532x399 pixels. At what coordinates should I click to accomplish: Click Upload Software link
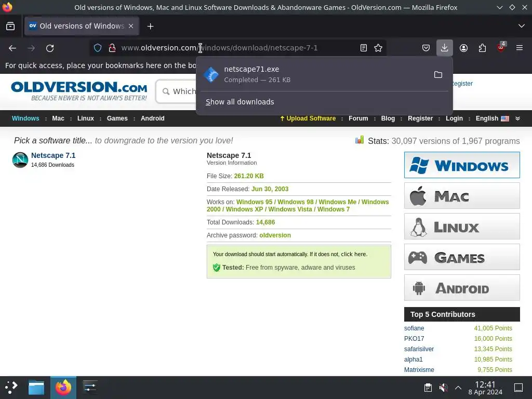tap(308, 118)
